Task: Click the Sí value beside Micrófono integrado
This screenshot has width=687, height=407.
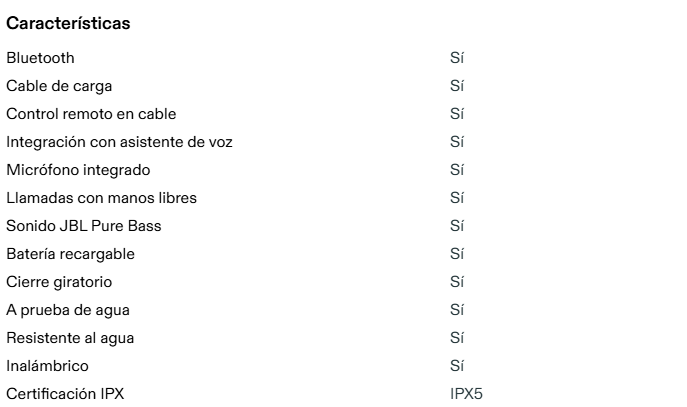Action: coord(457,170)
